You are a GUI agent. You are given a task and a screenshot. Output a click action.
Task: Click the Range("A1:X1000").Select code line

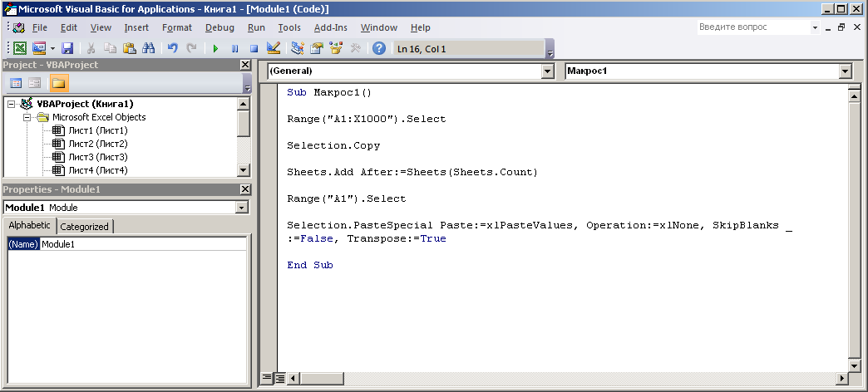366,120
